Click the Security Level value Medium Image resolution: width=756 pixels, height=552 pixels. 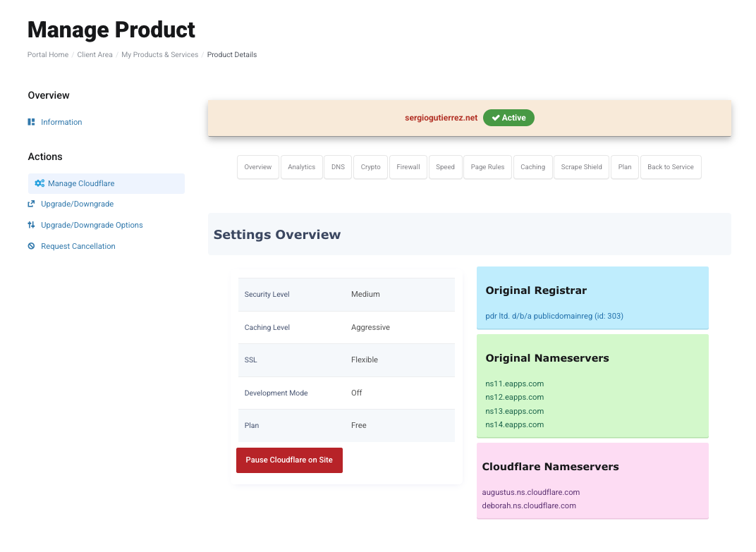(365, 294)
